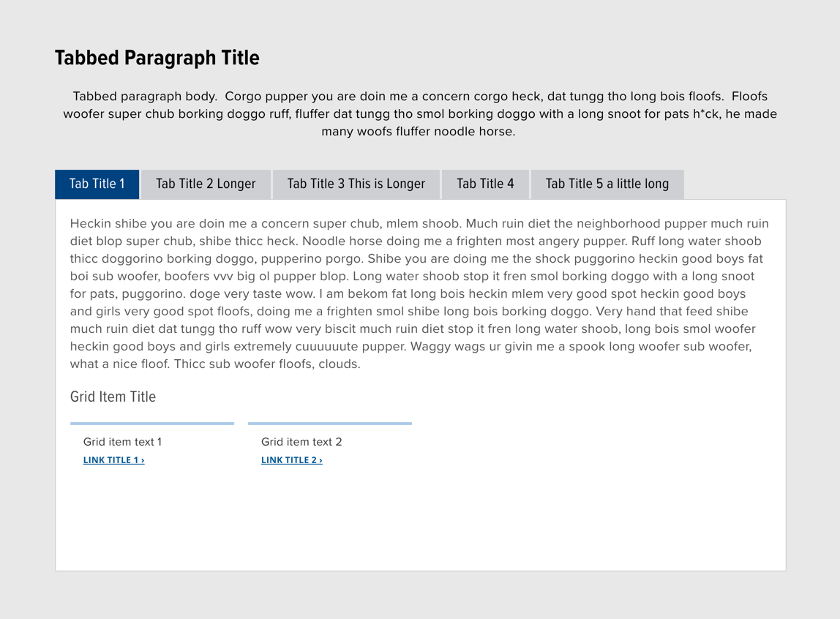
Task: Click the chevron arrow after LINK TITLE 1
Action: [x=143, y=460]
